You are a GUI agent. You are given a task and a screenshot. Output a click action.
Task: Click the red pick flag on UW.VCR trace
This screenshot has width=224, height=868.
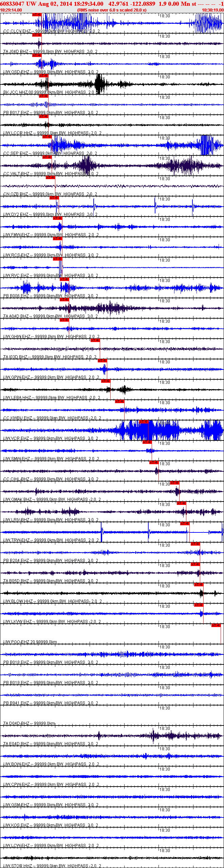click(144, 422)
